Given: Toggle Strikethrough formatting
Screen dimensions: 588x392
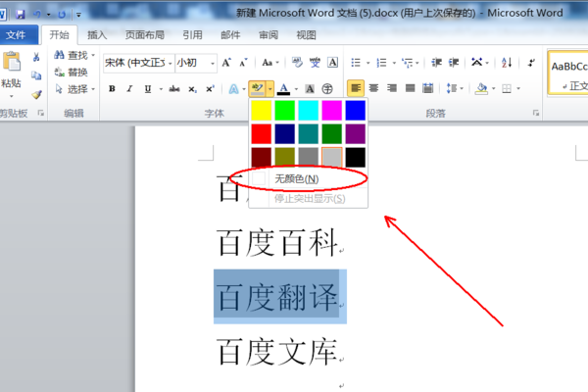Looking at the screenshot, I should [x=174, y=89].
